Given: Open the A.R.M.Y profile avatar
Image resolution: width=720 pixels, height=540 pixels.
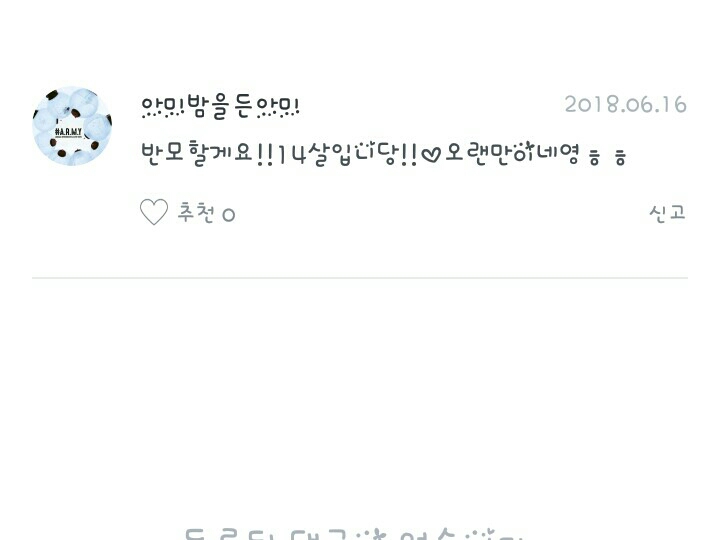Looking at the screenshot, I should pyautogui.click(x=72, y=126).
